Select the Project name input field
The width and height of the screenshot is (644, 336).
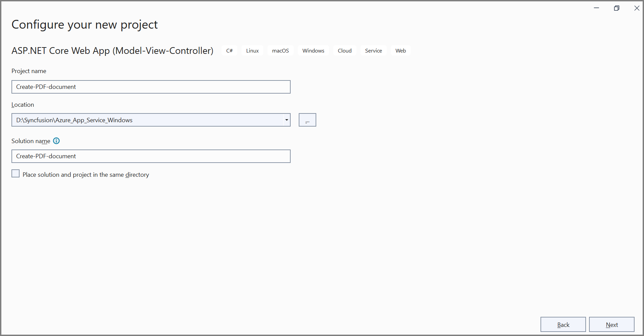pyautogui.click(x=151, y=87)
